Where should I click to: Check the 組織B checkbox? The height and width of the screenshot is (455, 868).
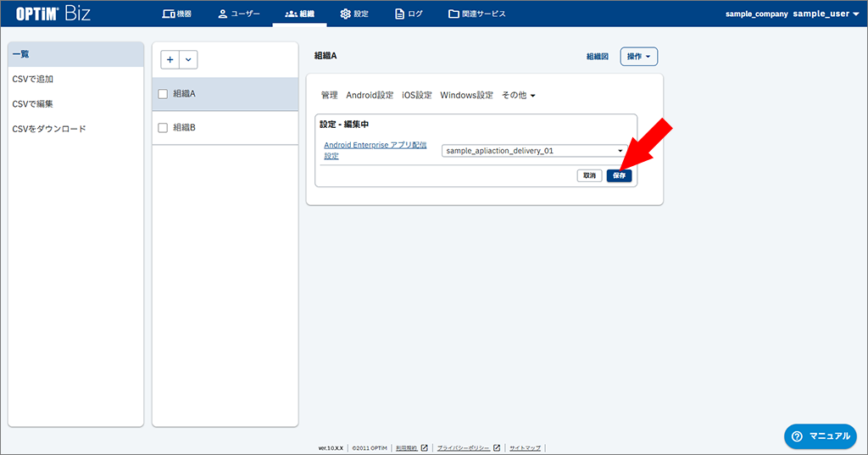(x=163, y=128)
